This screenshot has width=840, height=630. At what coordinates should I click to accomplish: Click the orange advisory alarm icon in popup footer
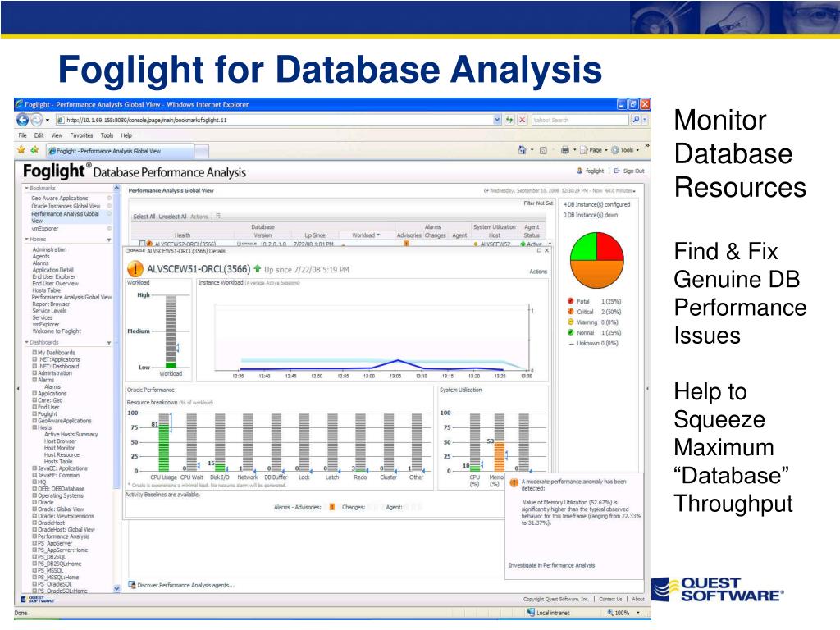331,507
